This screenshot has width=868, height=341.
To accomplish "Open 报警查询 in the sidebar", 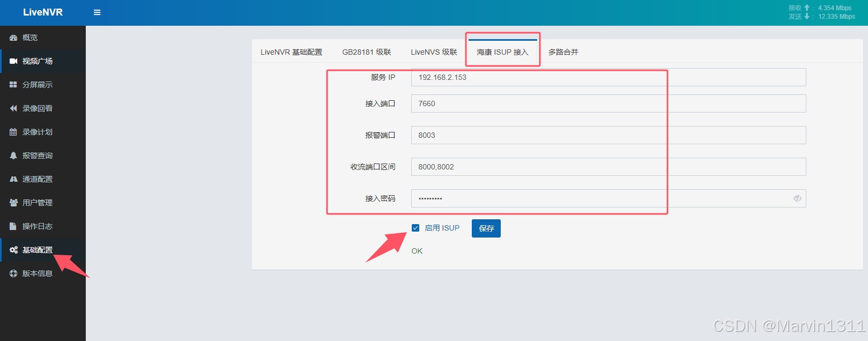I will [x=43, y=155].
